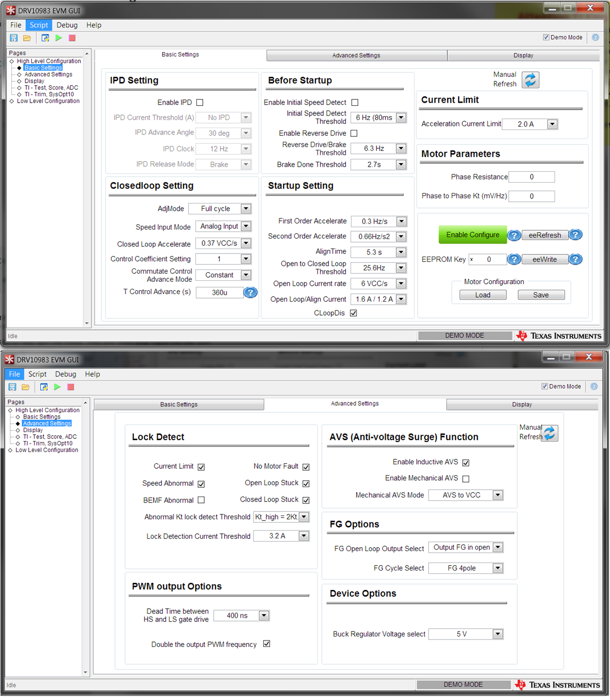
Task: Click the green run script icon in top window
Action: click(x=59, y=38)
